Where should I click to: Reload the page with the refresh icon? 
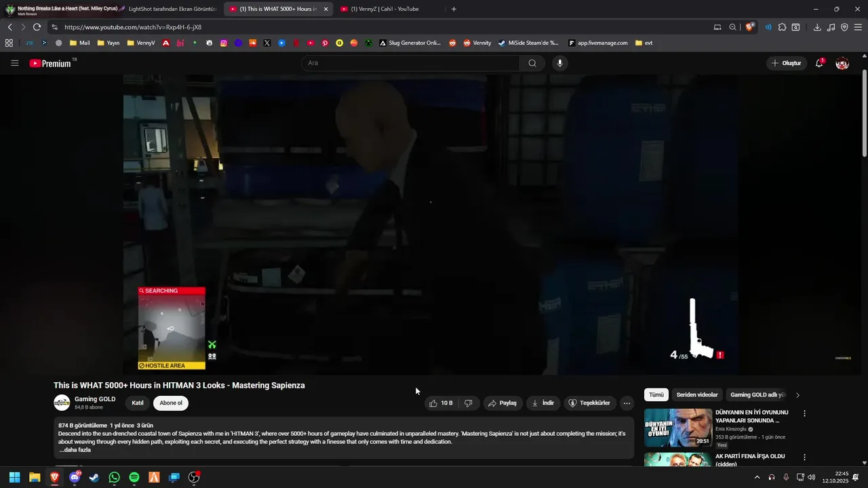click(37, 27)
